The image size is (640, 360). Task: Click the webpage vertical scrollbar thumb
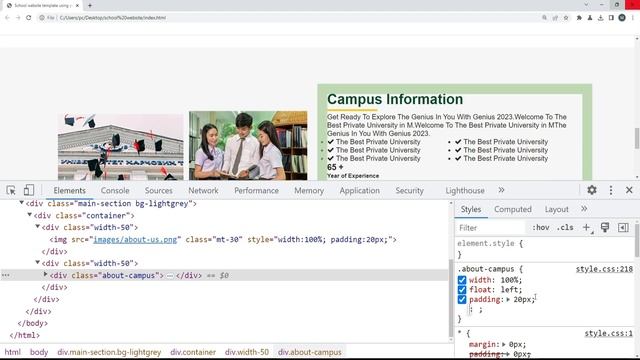click(x=637, y=138)
